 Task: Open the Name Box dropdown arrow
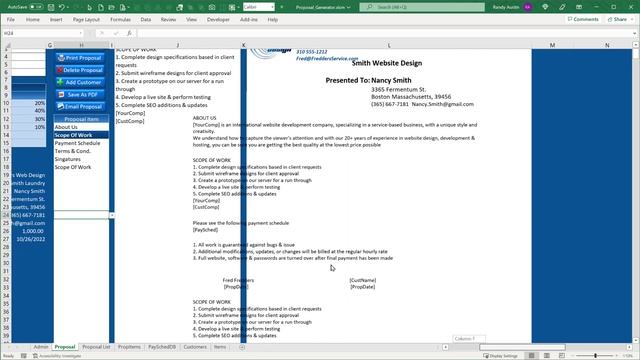(x=81, y=33)
